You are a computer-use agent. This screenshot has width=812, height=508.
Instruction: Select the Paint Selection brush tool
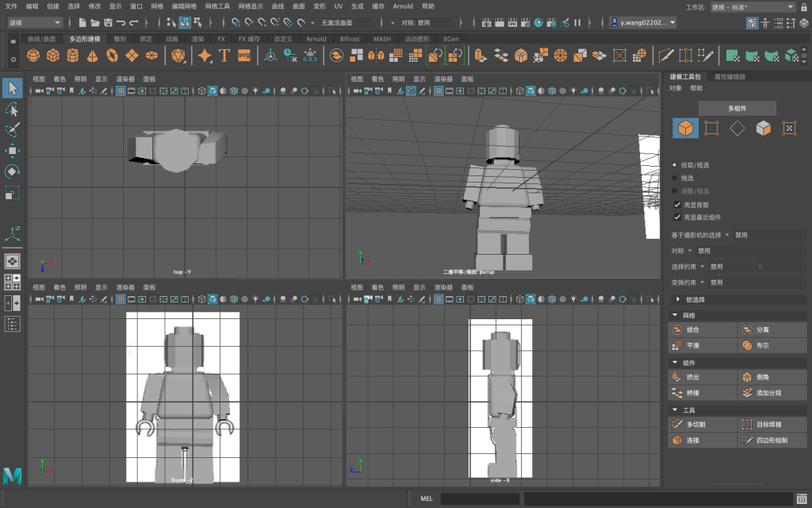(x=13, y=129)
